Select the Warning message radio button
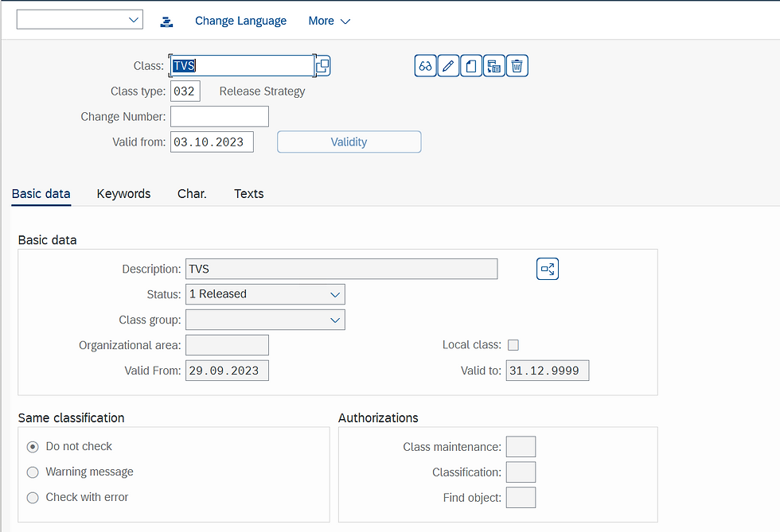Image resolution: width=780 pixels, height=532 pixels. tap(33, 472)
